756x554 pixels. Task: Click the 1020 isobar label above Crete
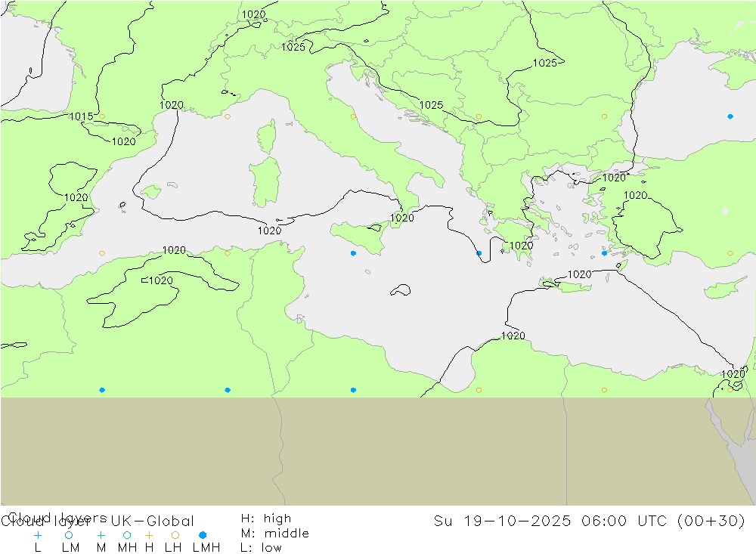pos(579,274)
